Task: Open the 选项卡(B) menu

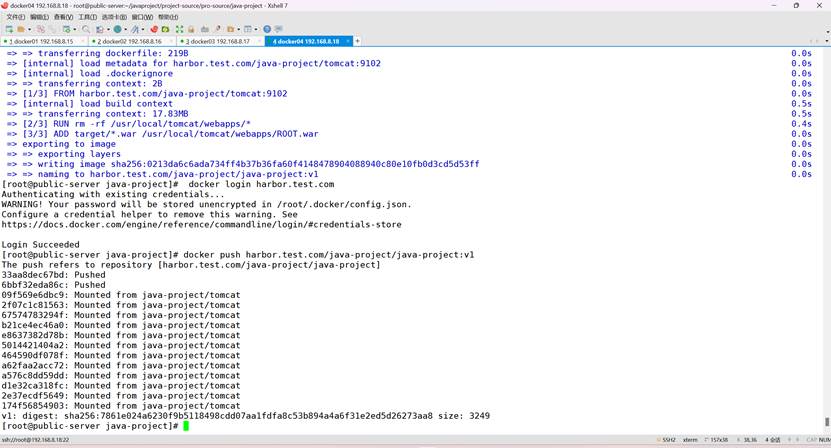Action: point(114,17)
